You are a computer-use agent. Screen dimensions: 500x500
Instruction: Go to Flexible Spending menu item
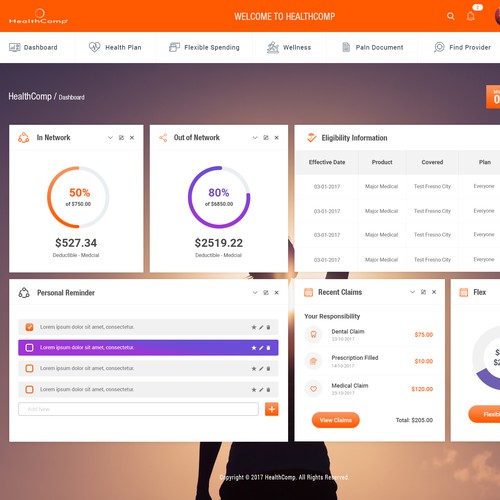click(204, 47)
